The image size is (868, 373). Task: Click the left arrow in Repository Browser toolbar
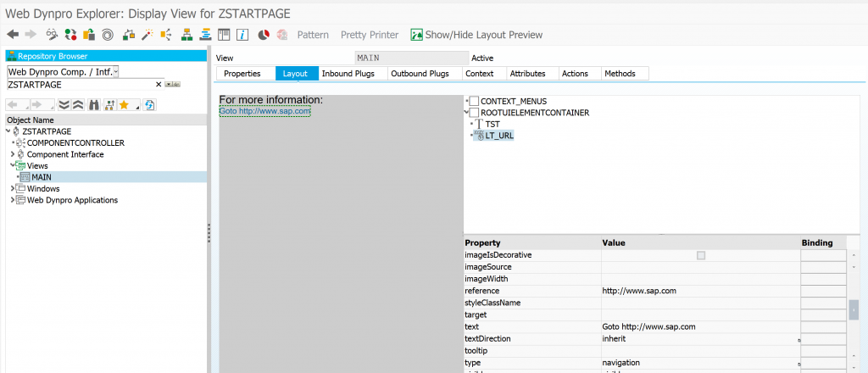pyautogui.click(x=12, y=104)
